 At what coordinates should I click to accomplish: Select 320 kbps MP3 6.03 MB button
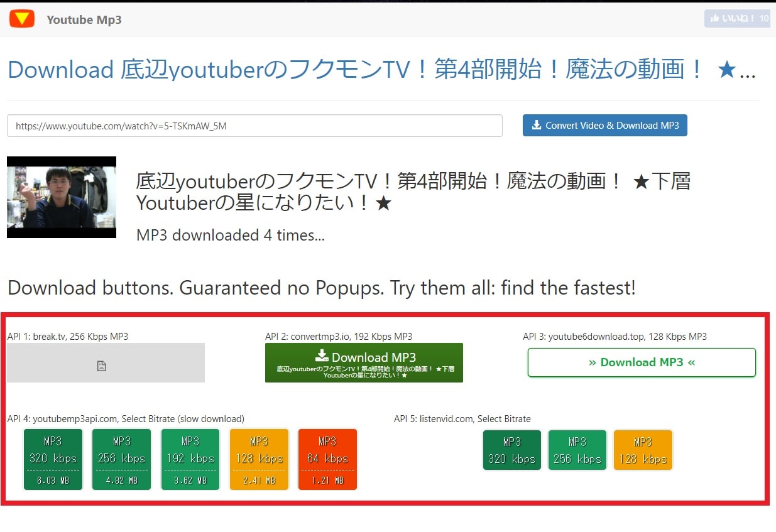click(x=53, y=459)
